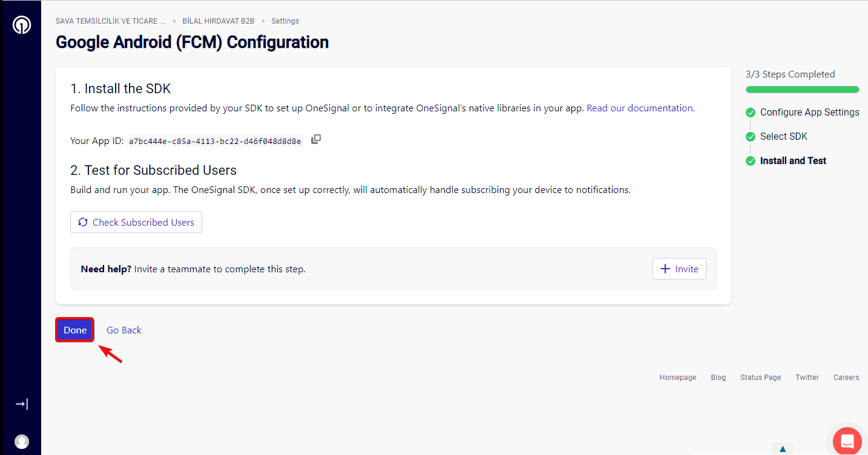Open Read our documentation link
Screen dimensions: 868x455
[640, 108]
